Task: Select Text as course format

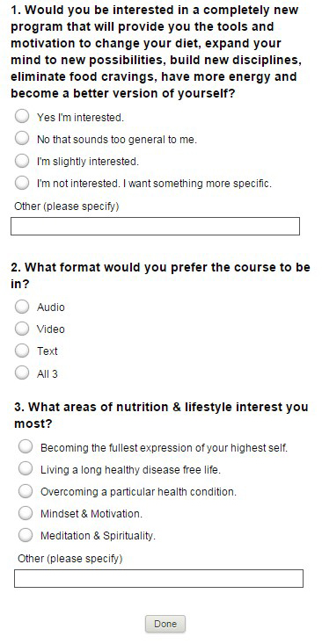Action: (x=22, y=351)
